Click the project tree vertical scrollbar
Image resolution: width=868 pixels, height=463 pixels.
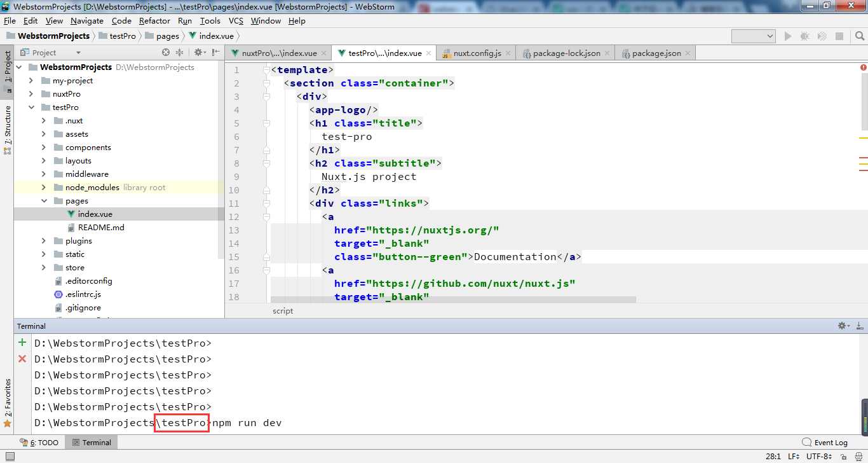[221, 159]
